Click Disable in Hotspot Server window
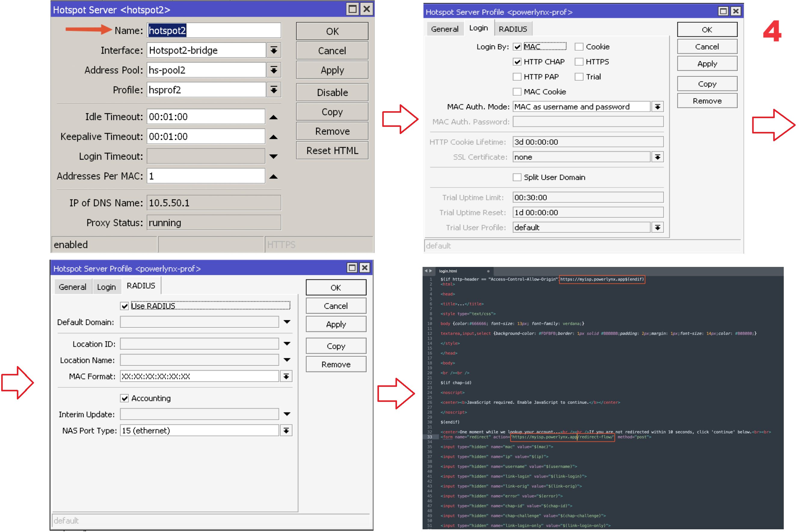The image size is (800, 532). pyautogui.click(x=332, y=93)
